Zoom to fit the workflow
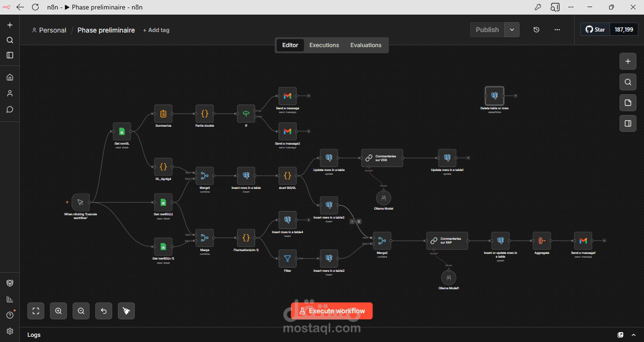644x342 pixels. point(36,311)
